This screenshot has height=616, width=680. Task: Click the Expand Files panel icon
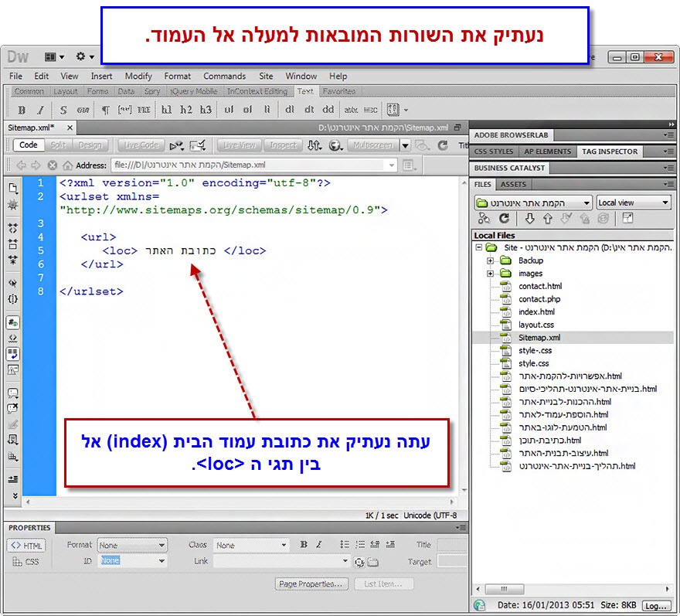(627, 218)
